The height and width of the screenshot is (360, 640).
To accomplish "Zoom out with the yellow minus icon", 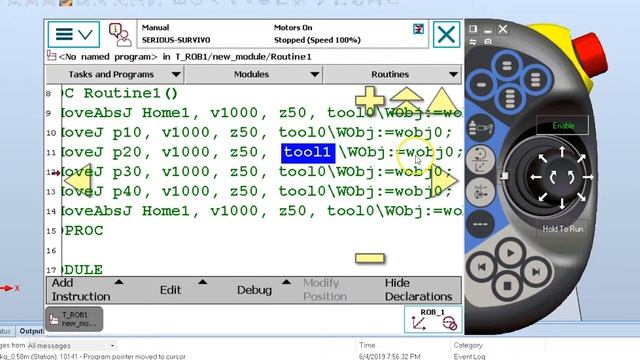I will click(370, 258).
